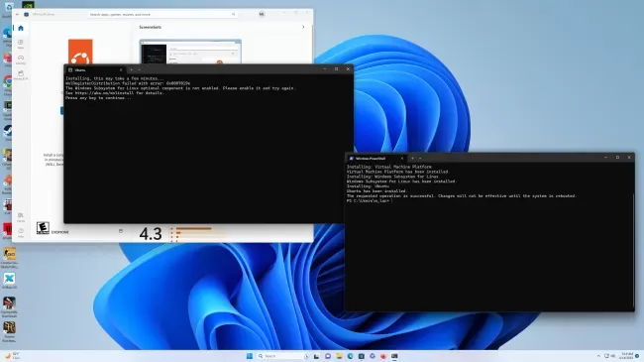Go back using the Store back arrow

tap(17, 14)
